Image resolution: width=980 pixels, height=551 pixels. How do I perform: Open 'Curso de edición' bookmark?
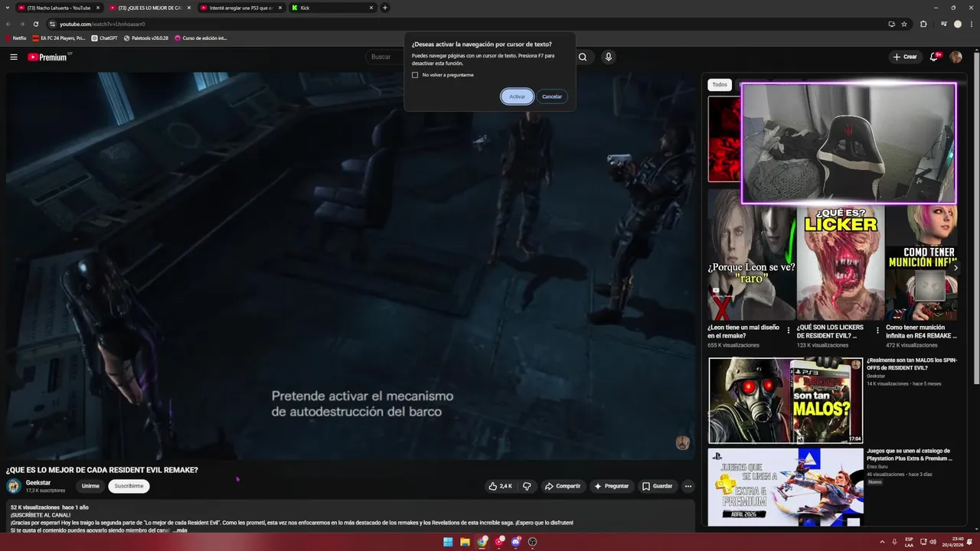click(x=201, y=37)
